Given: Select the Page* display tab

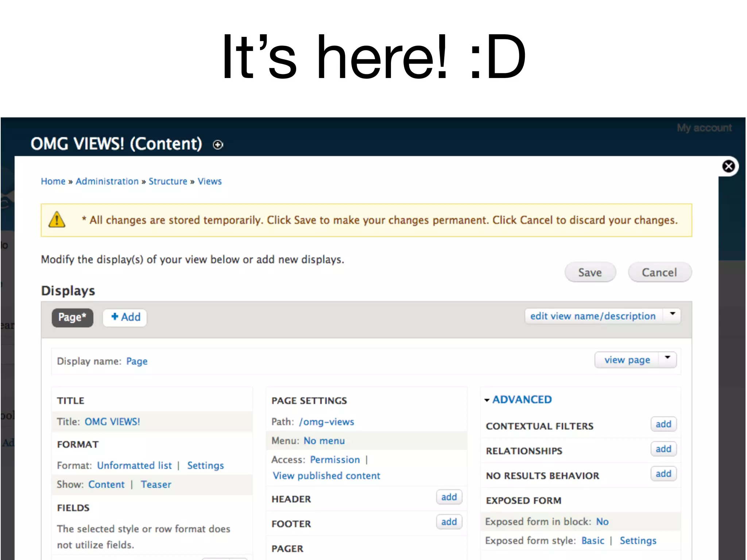Looking at the screenshot, I should (x=73, y=317).
